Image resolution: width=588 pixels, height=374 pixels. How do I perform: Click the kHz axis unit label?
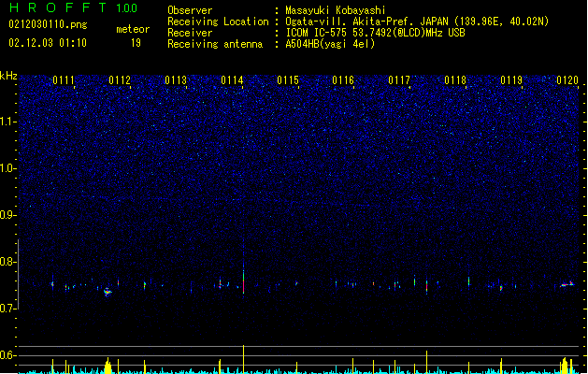[x=8, y=76]
